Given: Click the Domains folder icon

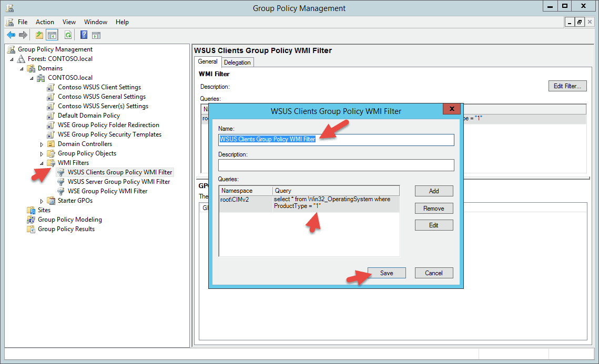Looking at the screenshot, I should 32,68.
